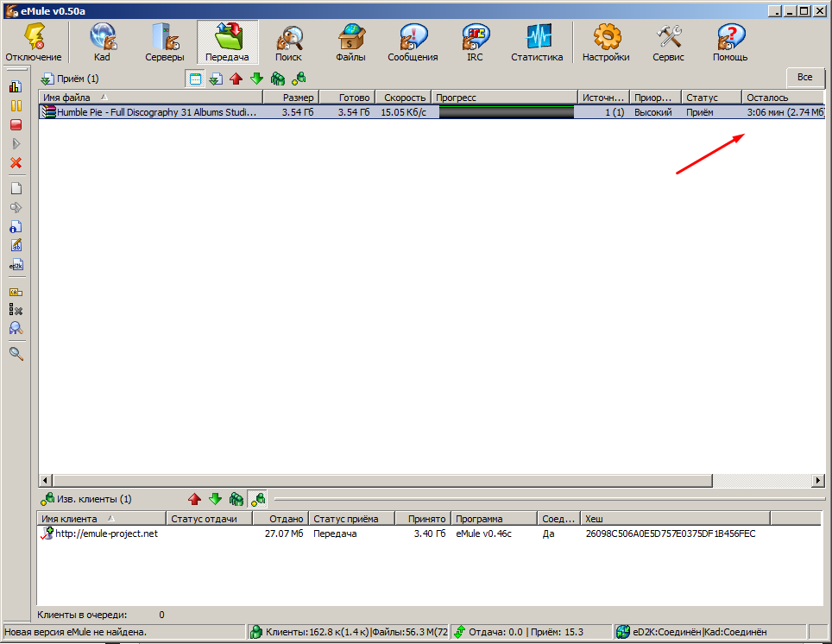Open the Файлы shared files page
Viewport: 832px width, 644px height.
point(350,42)
